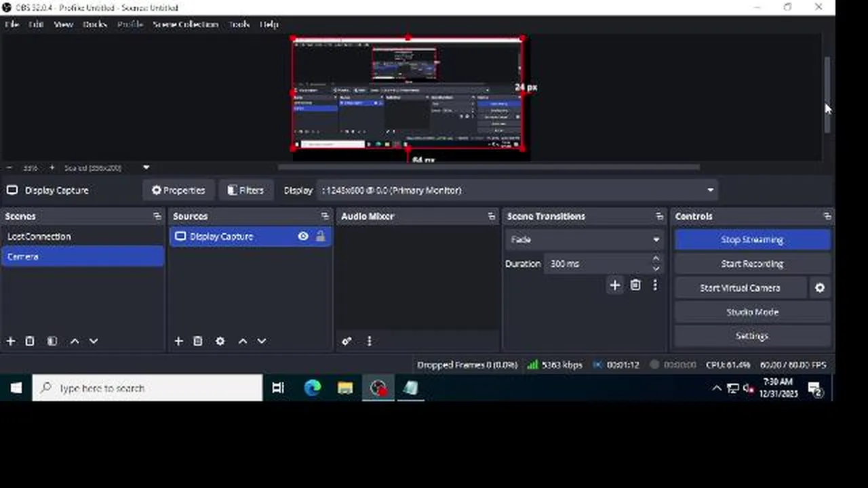
Task: Open Sources dock options icon
Action: pyautogui.click(x=325, y=216)
